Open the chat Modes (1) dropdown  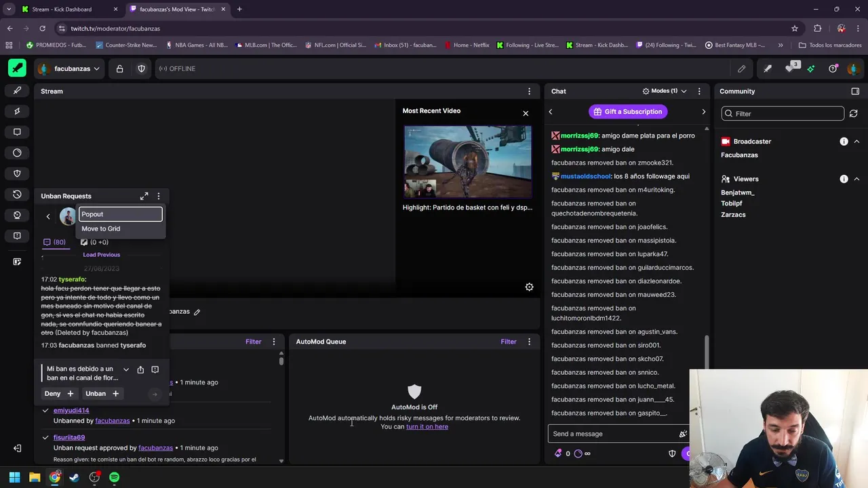[665, 91]
